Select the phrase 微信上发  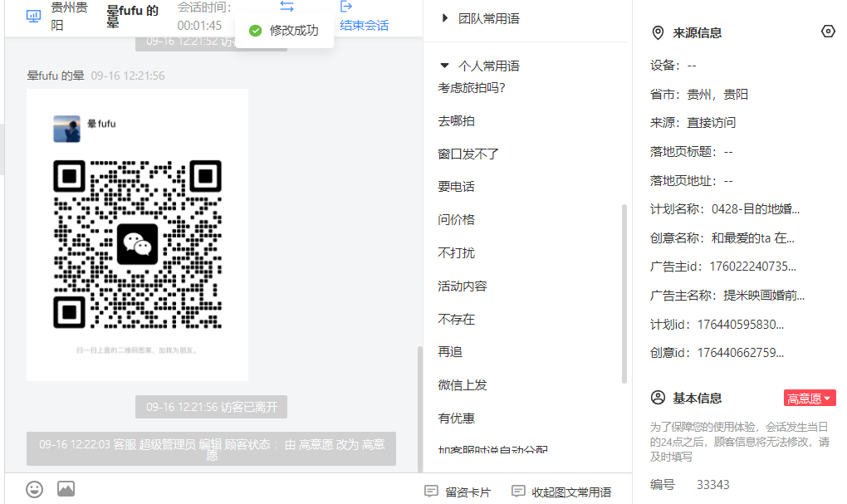click(x=462, y=385)
